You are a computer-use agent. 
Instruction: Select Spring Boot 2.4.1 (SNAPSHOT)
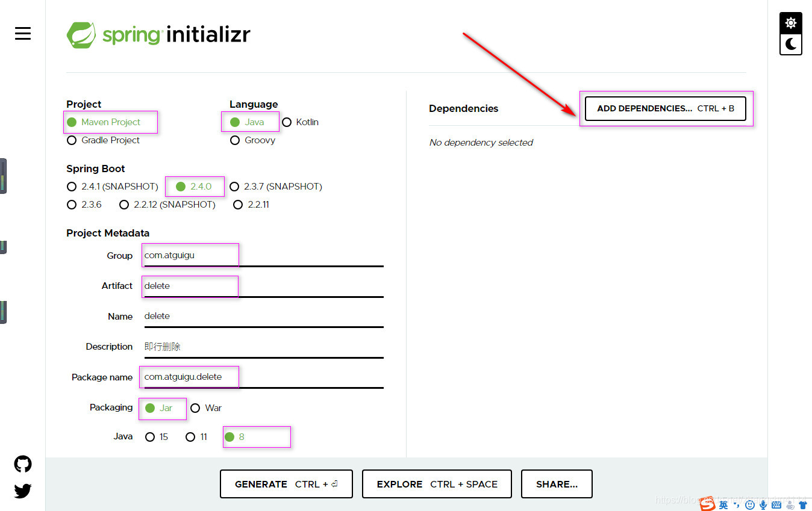(113, 187)
